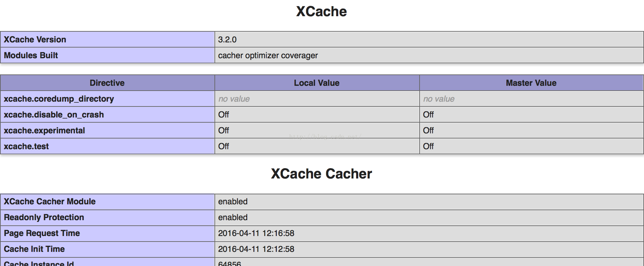Select xcache.test directive
644x266 pixels.
(x=26, y=146)
